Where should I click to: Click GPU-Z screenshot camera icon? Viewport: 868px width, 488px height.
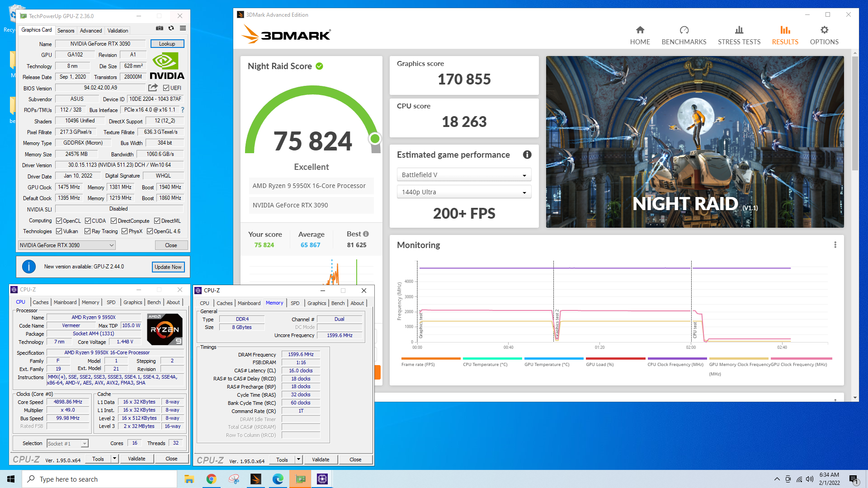click(160, 28)
